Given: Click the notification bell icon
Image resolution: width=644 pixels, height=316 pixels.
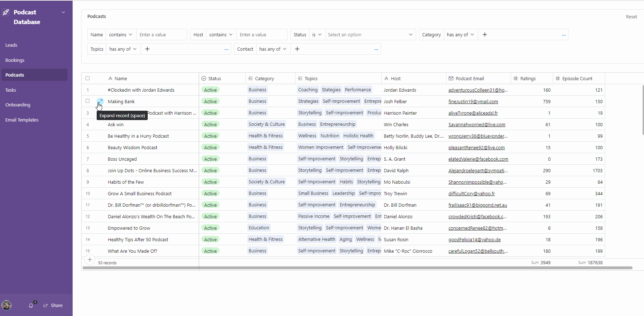Looking at the screenshot, I should pyautogui.click(x=31, y=305).
